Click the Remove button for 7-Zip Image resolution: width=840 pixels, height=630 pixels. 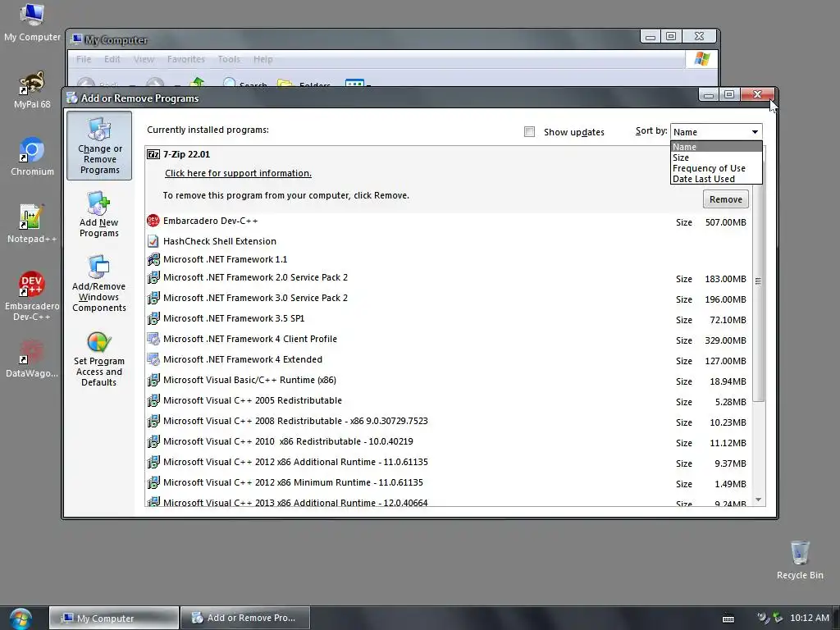coord(725,199)
